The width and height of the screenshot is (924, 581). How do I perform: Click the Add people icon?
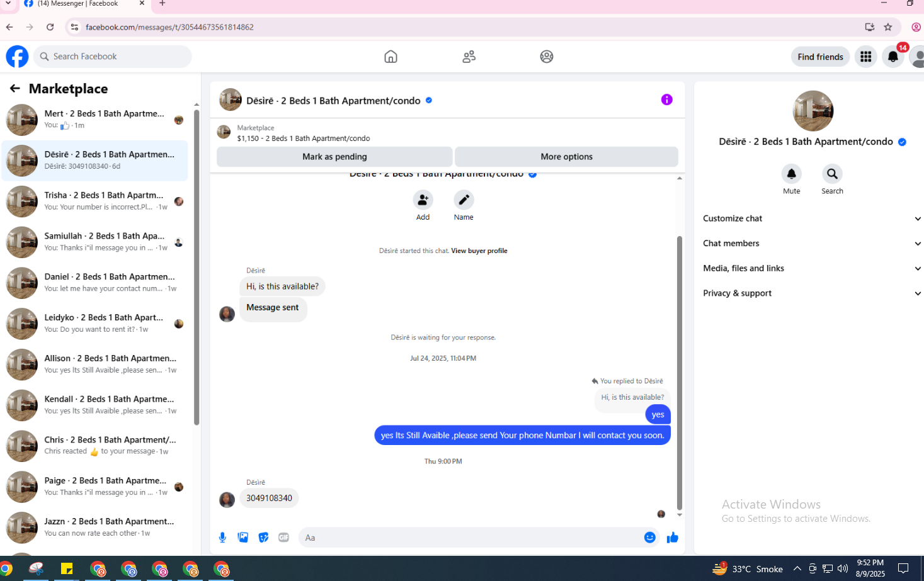423,200
